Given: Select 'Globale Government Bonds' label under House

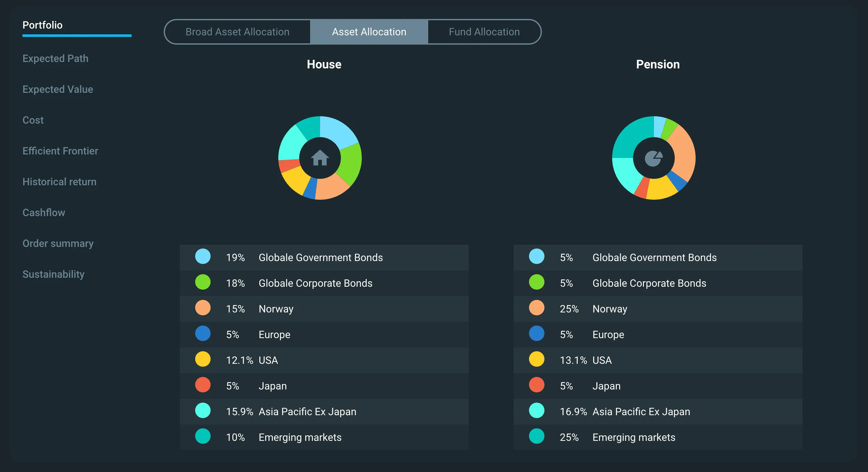Looking at the screenshot, I should (x=321, y=258).
